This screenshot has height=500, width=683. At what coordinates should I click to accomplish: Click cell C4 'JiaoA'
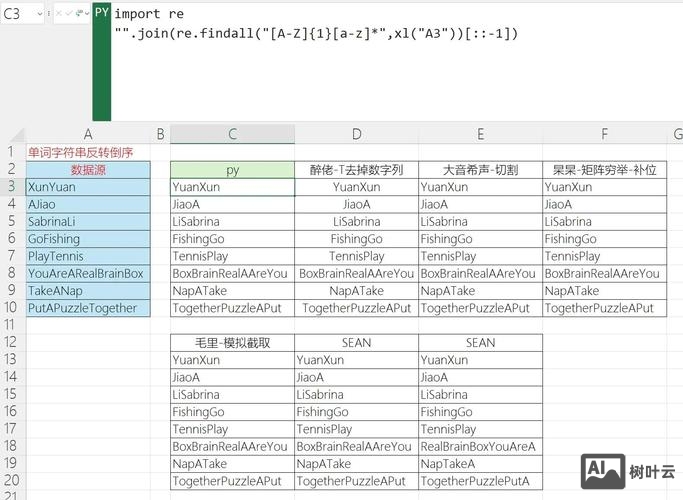point(233,204)
